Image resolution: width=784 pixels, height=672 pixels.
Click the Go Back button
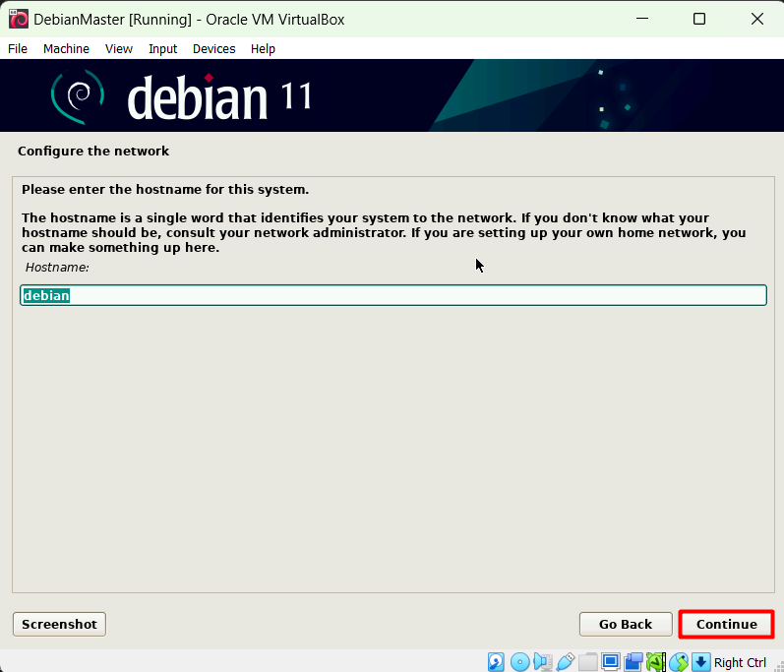click(626, 624)
